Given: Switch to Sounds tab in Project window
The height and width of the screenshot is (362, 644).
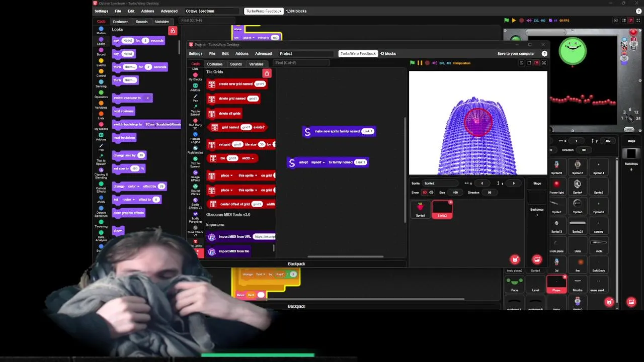Looking at the screenshot, I should click(236, 64).
